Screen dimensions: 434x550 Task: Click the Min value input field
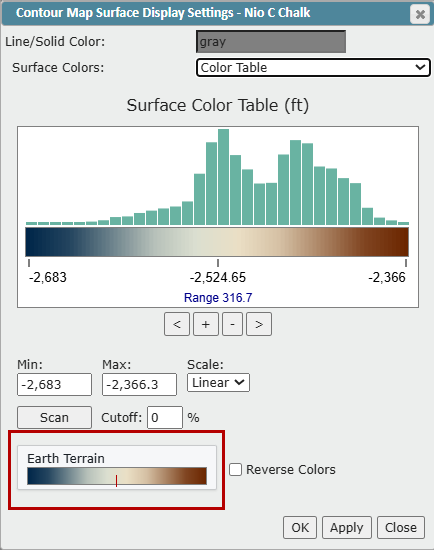(54, 384)
